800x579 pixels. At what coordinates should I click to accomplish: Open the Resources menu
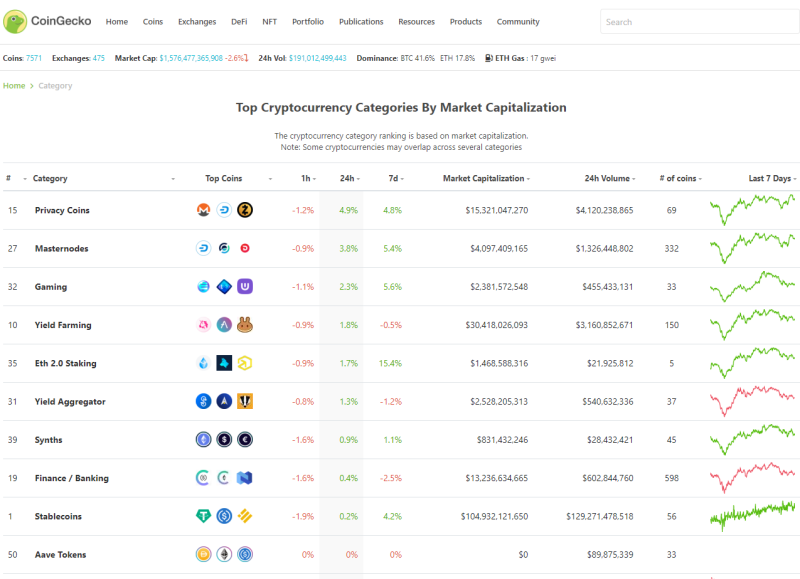[x=416, y=21]
